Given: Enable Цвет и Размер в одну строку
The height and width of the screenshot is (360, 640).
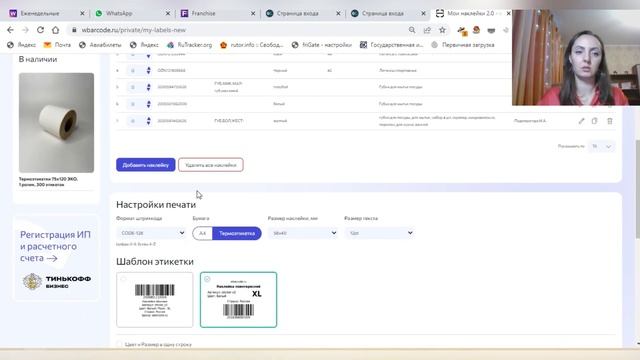Looking at the screenshot, I should click(x=119, y=344).
